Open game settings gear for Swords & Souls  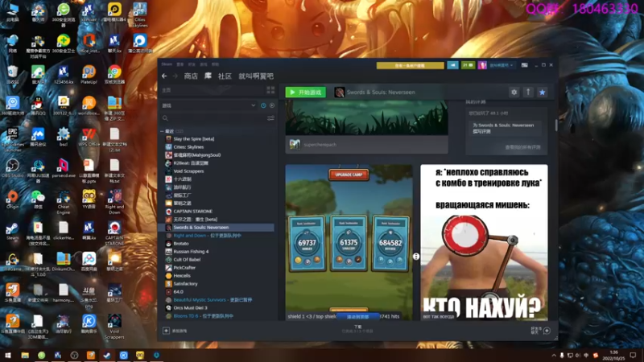tap(514, 93)
